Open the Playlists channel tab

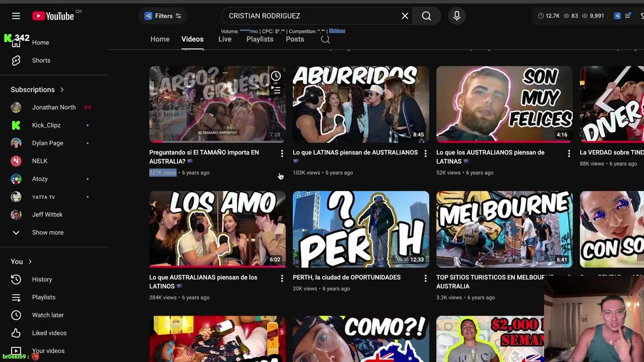[x=260, y=39]
